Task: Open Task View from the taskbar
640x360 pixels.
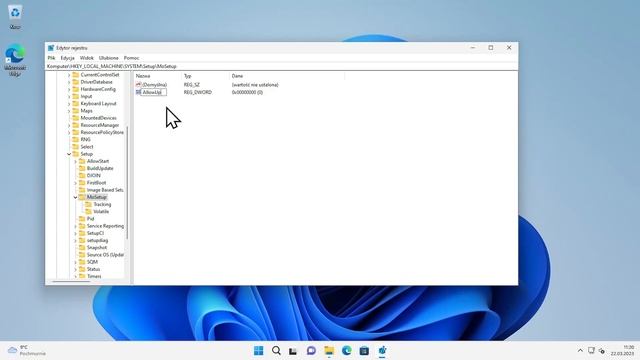Action: pyautogui.click(x=293, y=351)
